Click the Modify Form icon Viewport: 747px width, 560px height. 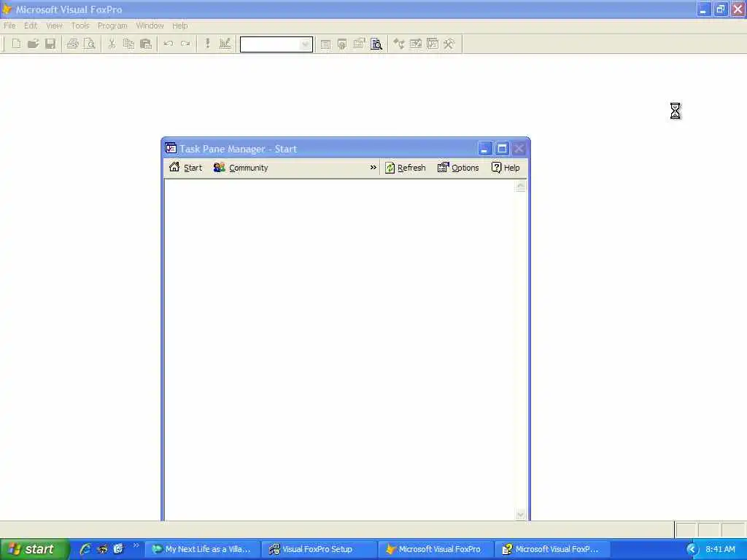[225, 44]
